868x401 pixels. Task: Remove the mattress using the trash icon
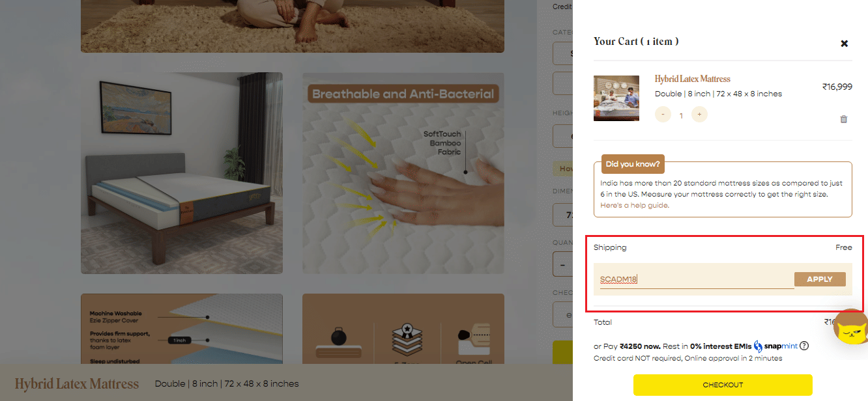pyautogui.click(x=844, y=119)
